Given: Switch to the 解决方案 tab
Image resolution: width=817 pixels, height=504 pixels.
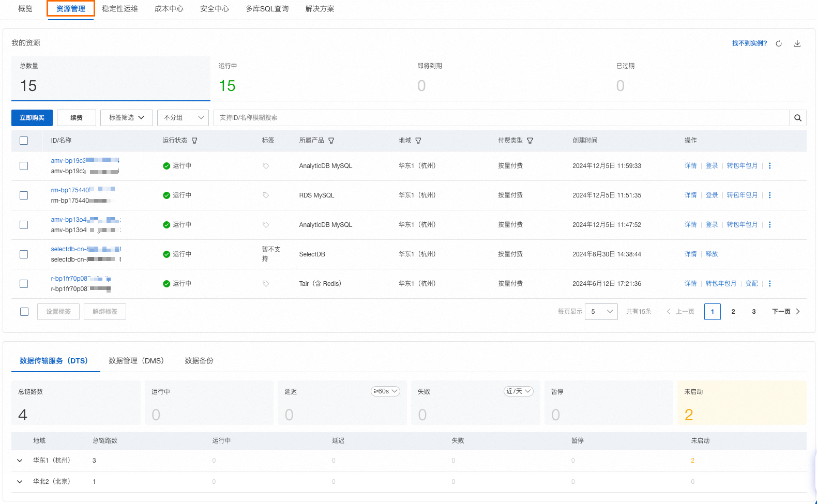Looking at the screenshot, I should click(x=320, y=9).
